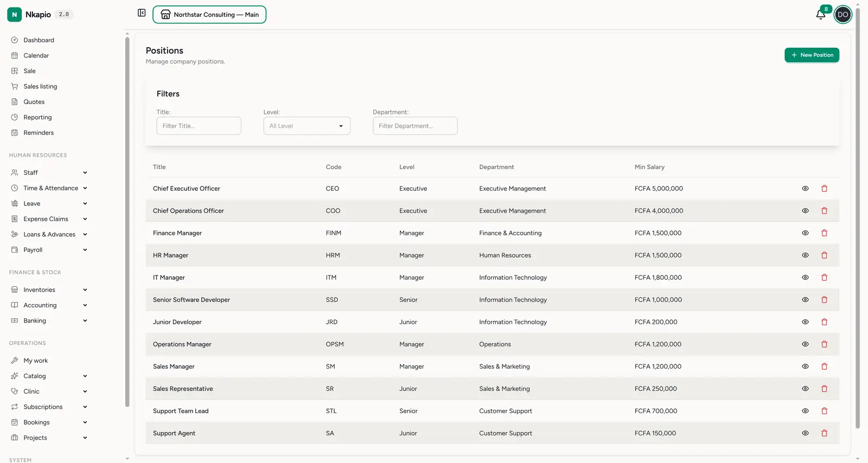
Task: View the Support Team Lead position
Action: pos(805,411)
